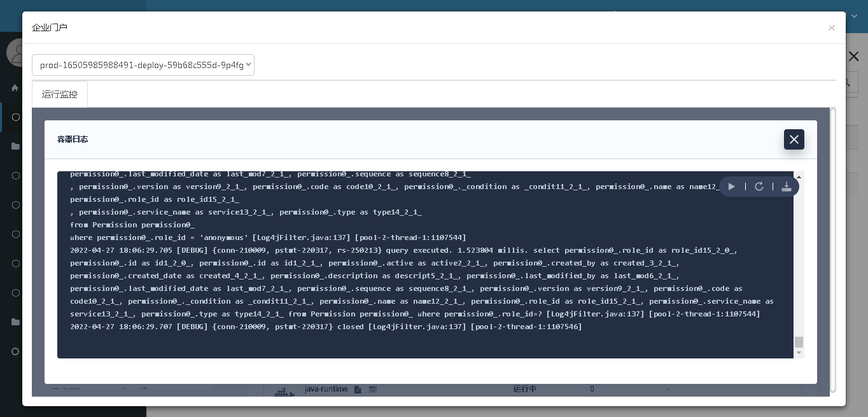
Task: Select the topmost folder icon in sidebar
Action: pyautogui.click(x=15, y=146)
